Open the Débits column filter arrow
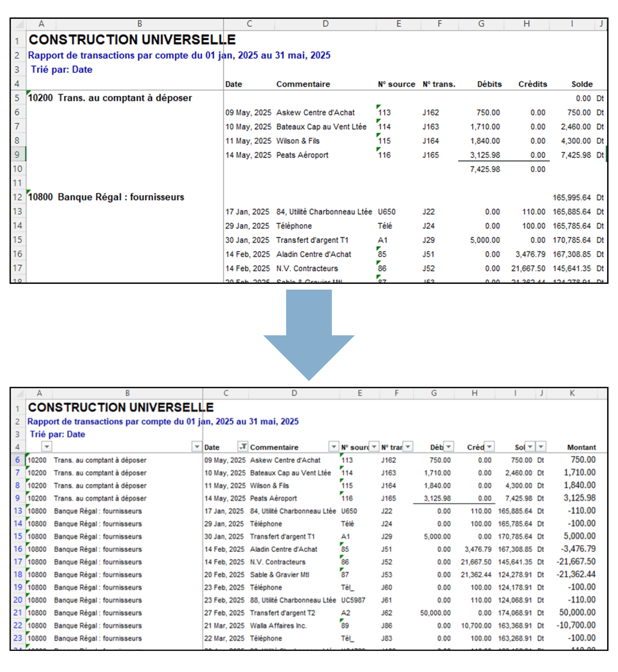The width and height of the screenshot is (618, 672). (x=449, y=446)
